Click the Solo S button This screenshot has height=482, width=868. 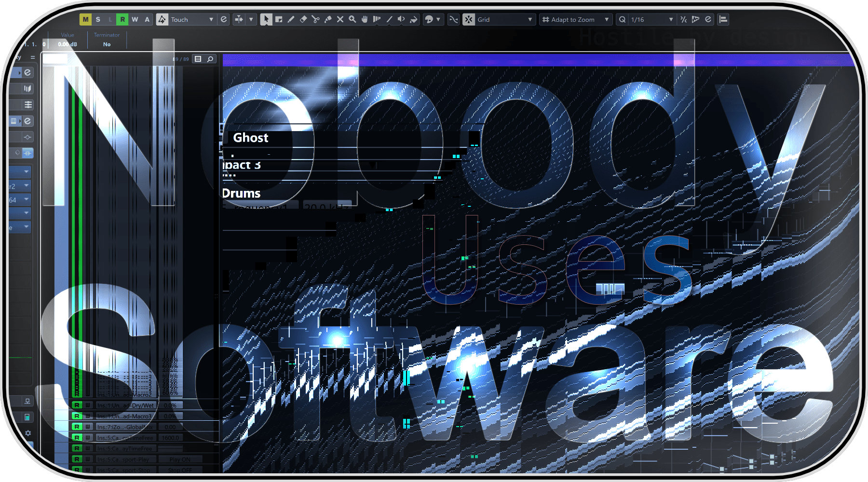click(98, 19)
